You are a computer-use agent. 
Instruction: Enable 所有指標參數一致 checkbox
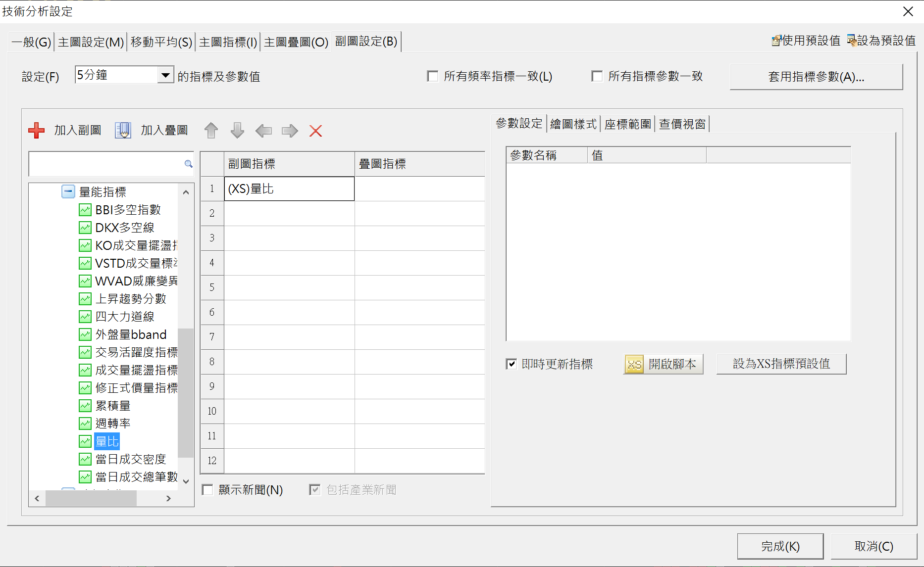coord(597,76)
